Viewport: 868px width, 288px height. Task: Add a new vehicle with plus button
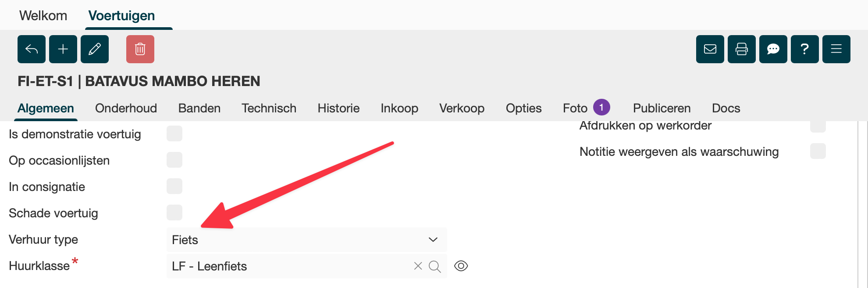[63, 49]
